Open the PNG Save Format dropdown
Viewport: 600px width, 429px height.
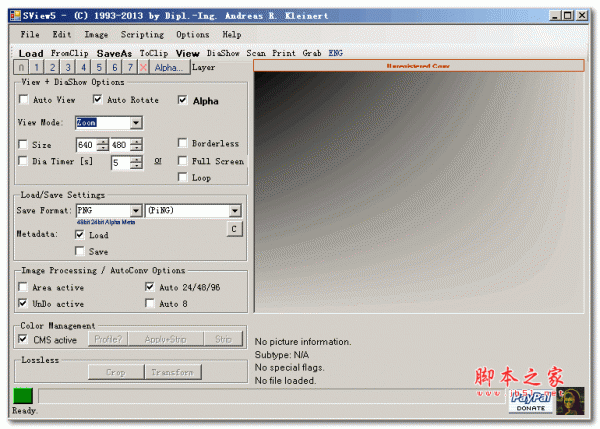click(x=136, y=211)
